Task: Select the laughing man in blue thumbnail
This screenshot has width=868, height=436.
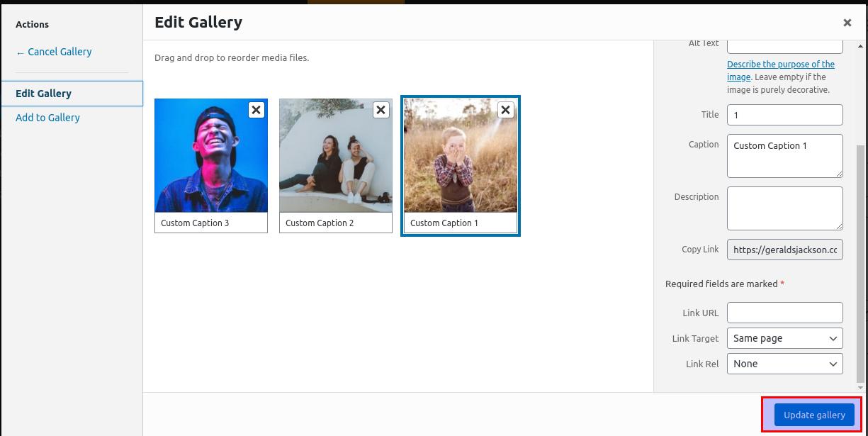Action: click(x=211, y=155)
